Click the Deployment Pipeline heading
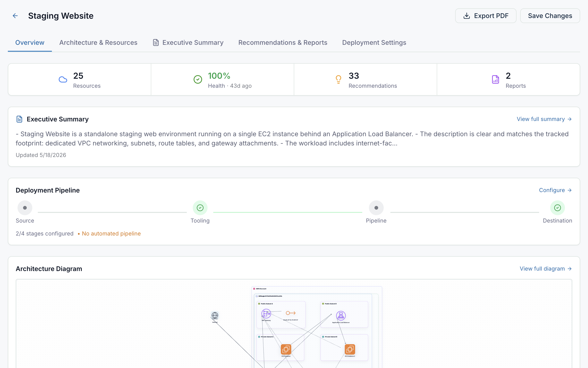The width and height of the screenshot is (588, 368). (48, 190)
